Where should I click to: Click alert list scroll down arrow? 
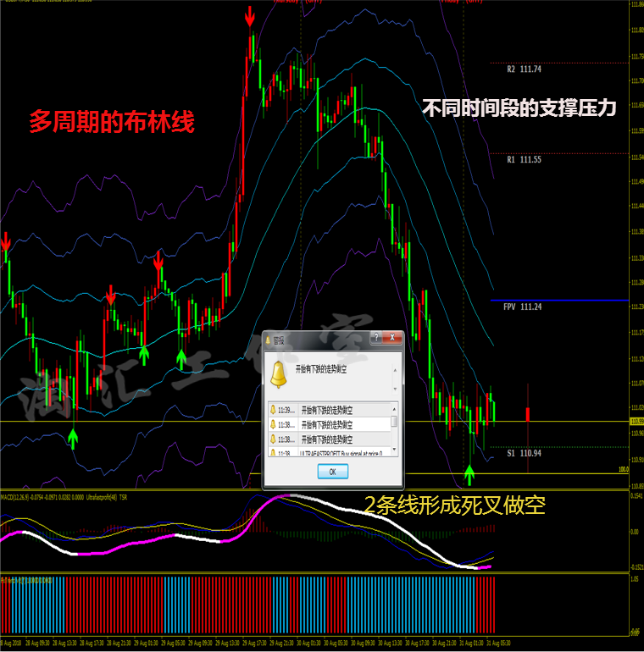tap(394, 450)
